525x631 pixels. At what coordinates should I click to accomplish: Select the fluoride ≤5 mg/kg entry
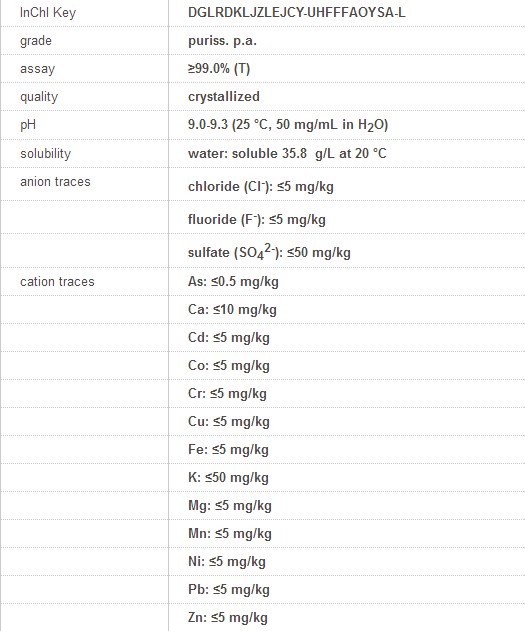257,219
